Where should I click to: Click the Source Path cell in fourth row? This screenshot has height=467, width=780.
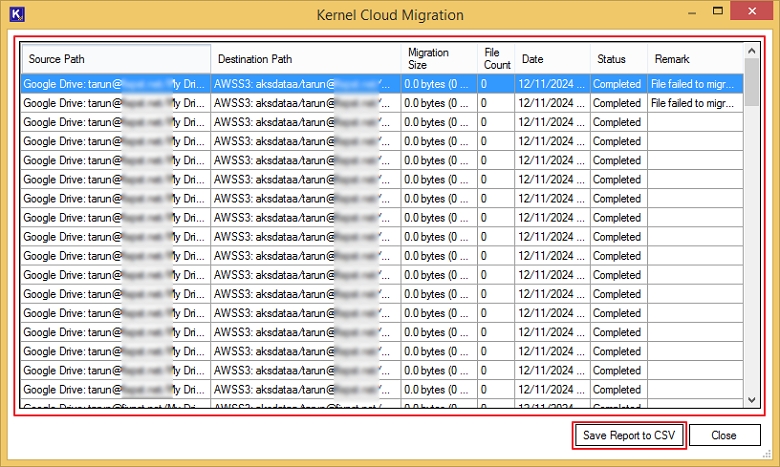tap(115, 141)
